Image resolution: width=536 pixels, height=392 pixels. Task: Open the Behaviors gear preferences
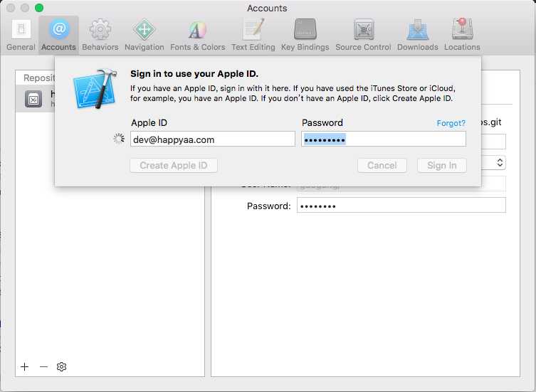pos(100,35)
